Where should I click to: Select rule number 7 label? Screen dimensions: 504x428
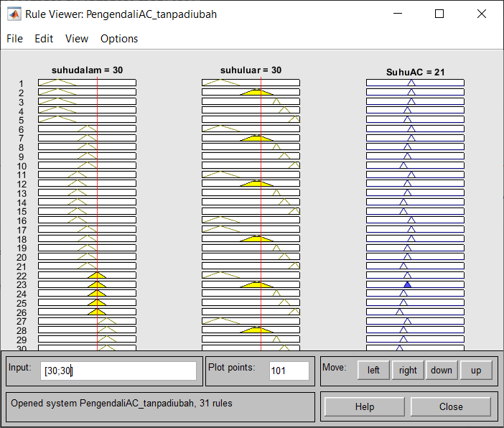pos(22,139)
